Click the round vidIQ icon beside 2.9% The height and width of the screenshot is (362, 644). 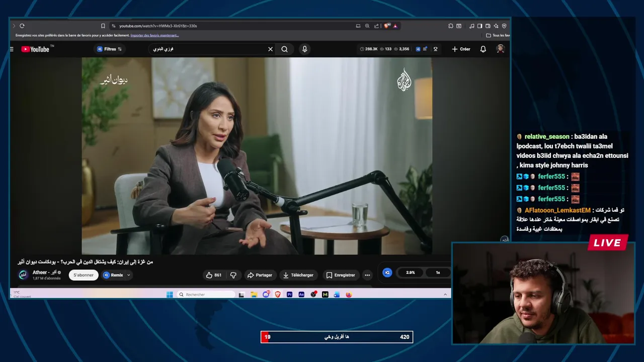387,273
